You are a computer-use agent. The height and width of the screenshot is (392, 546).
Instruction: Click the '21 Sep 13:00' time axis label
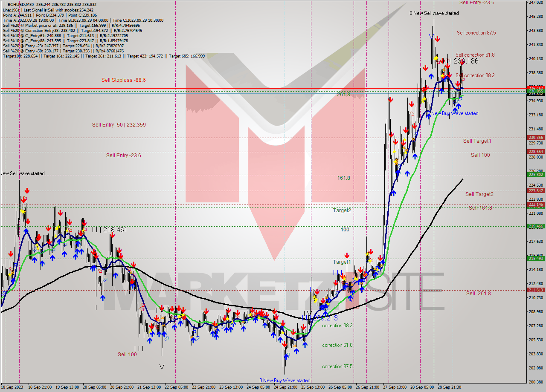(149, 387)
